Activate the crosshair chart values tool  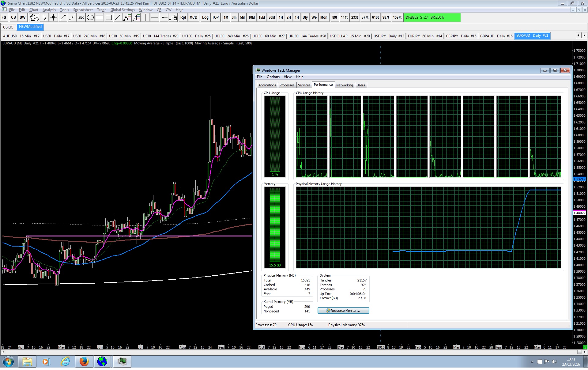54,17
